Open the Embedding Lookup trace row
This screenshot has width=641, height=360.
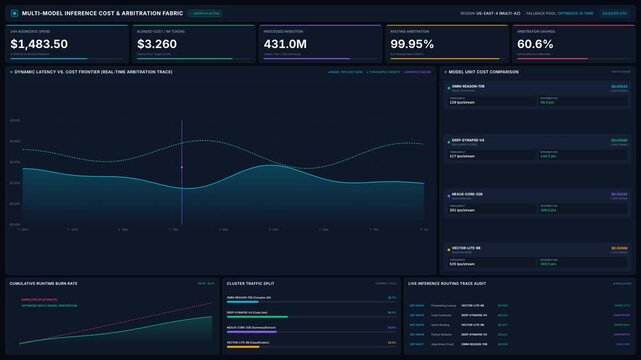tap(520, 306)
